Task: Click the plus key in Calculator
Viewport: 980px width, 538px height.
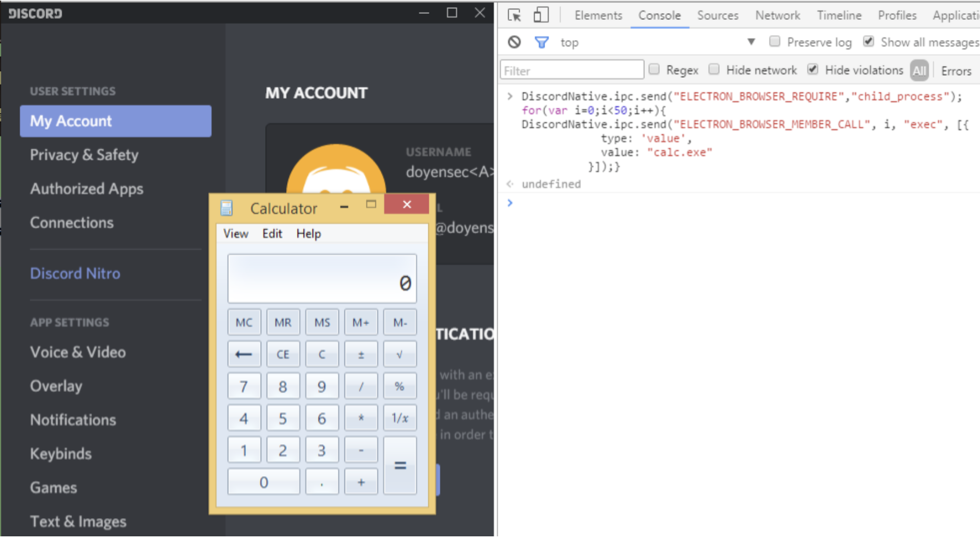Action: [361, 482]
